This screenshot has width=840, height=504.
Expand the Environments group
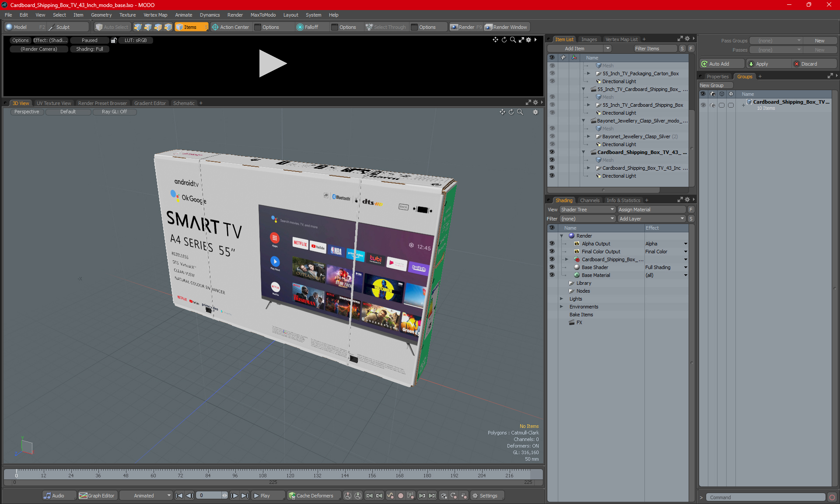(562, 307)
